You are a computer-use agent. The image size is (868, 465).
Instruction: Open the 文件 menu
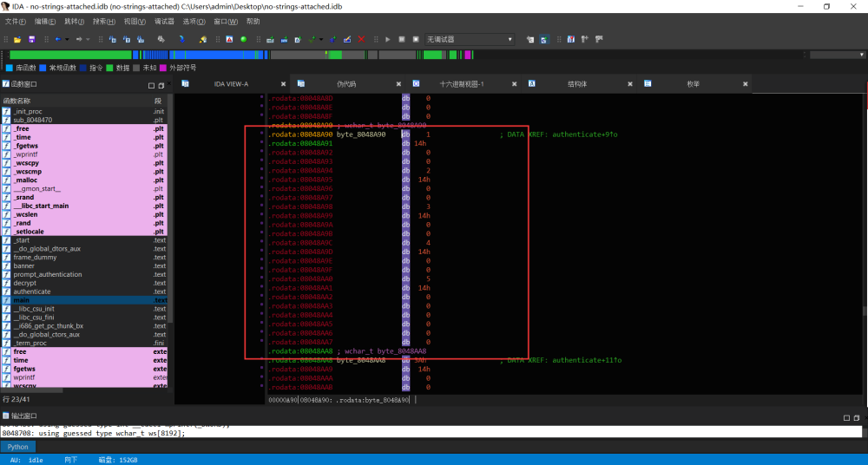[16, 22]
